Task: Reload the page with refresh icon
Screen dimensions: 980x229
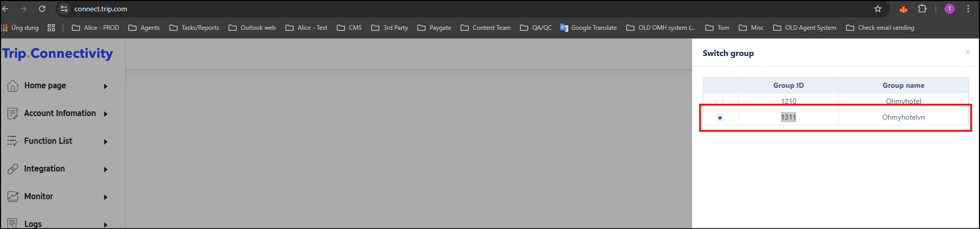Action: click(42, 9)
